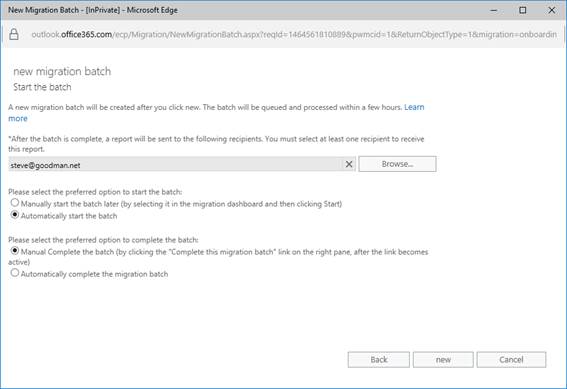Click the new button to create batch

[443, 360]
